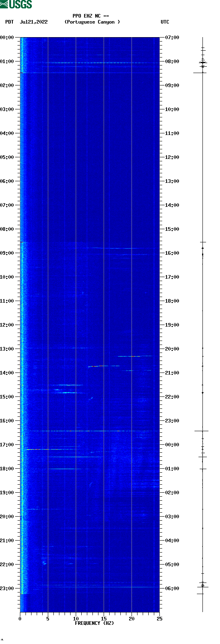
Task: Click the 5 Hz axis tick label
Action: click(x=48, y=618)
